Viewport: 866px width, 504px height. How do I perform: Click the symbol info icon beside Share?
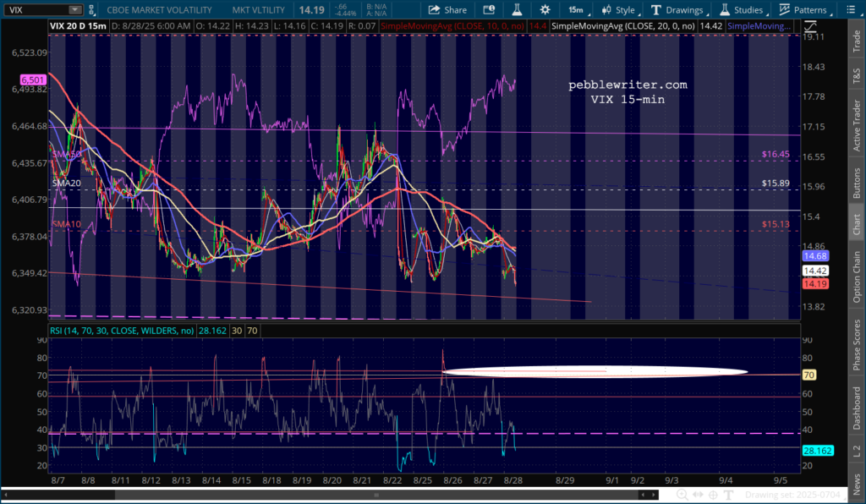(x=487, y=10)
